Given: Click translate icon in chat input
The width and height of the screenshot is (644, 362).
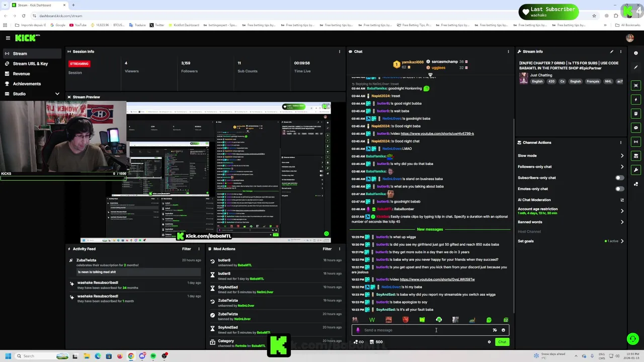Looking at the screenshot, I should point(495,330).
